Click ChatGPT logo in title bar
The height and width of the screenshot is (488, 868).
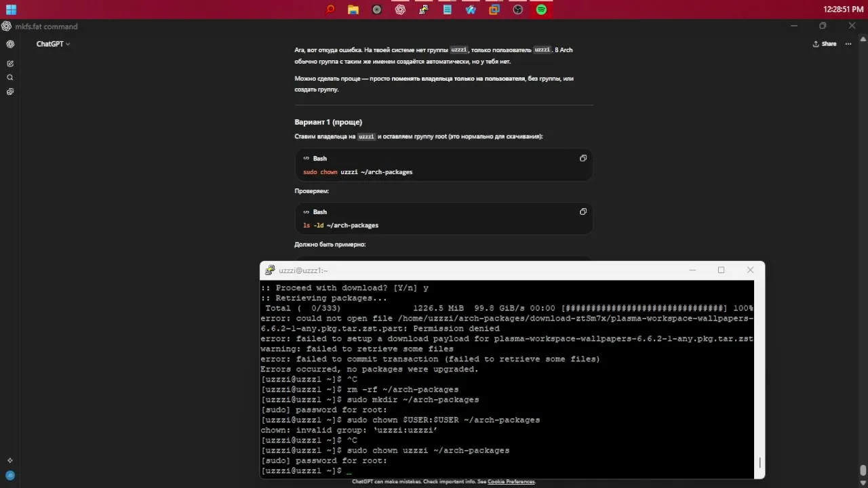(6, 26)
